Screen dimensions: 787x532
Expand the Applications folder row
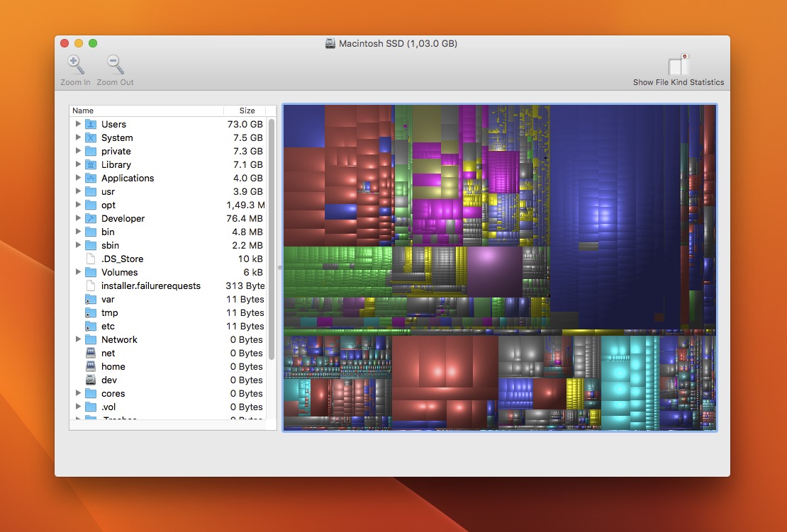(78, 178)
